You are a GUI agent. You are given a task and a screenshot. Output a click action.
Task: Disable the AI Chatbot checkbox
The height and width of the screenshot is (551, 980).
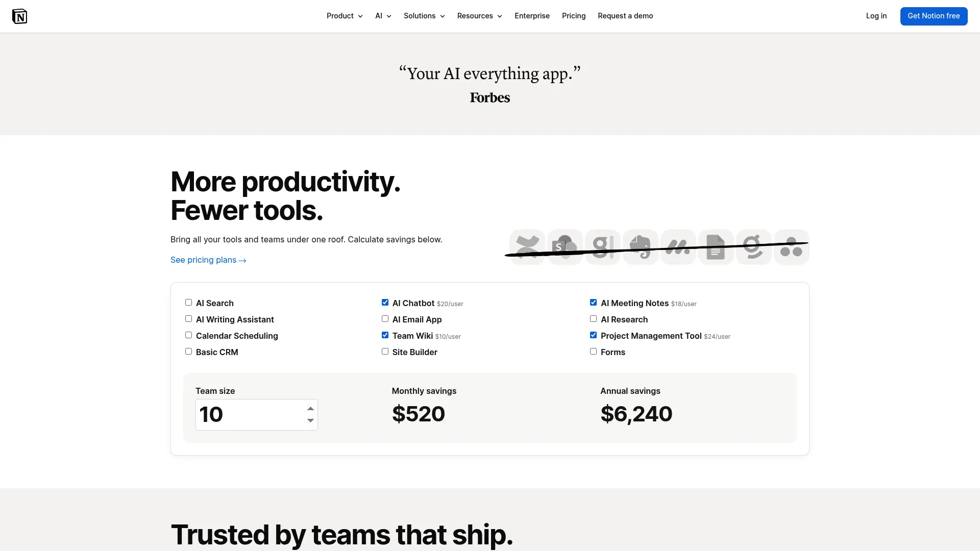pos(385,302)
